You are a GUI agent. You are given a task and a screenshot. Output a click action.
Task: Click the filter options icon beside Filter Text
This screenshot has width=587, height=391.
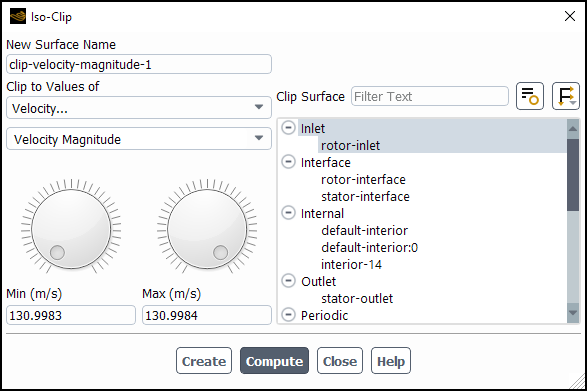point(530,96)
